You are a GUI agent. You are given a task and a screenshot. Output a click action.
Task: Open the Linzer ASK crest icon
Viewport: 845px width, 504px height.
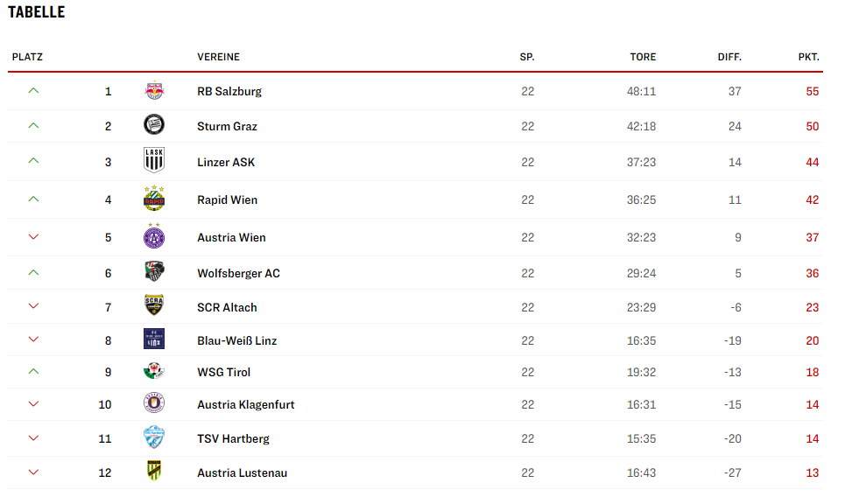(x=154, y=160)
